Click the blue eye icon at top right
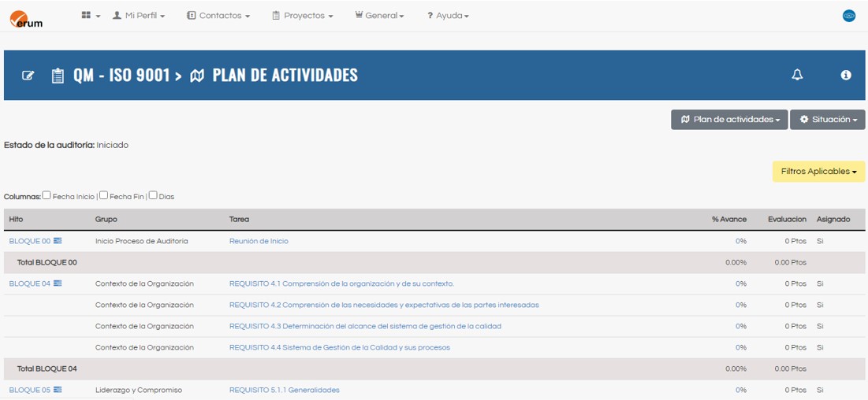Viewport: 868px width, 400px height. [x=849, y=16]
